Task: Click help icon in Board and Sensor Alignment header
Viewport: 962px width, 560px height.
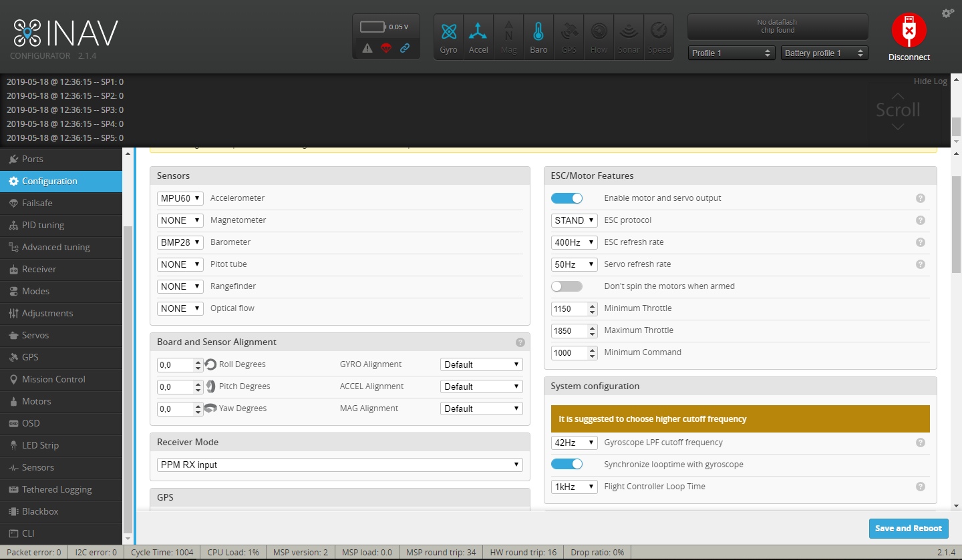Action: click(x=520, y=342)
